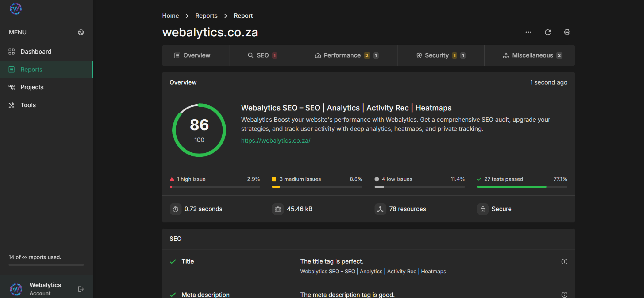Open the Tools section from sidebar
The image size is (644, 298).
(28, 105)
